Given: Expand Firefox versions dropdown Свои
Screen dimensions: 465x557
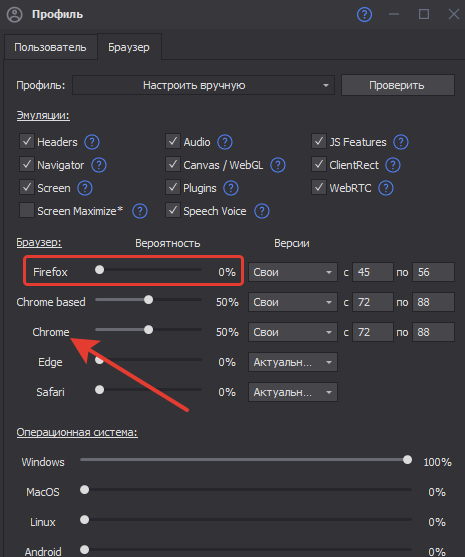Looking at the screenshot, I should pyautogui.click(x=293, y=272).
